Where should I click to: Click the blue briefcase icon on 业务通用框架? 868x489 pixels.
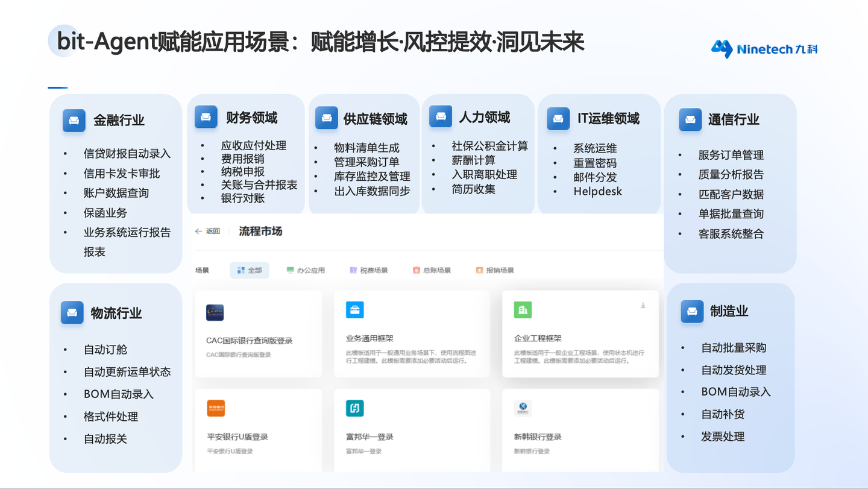coord(355,309)
